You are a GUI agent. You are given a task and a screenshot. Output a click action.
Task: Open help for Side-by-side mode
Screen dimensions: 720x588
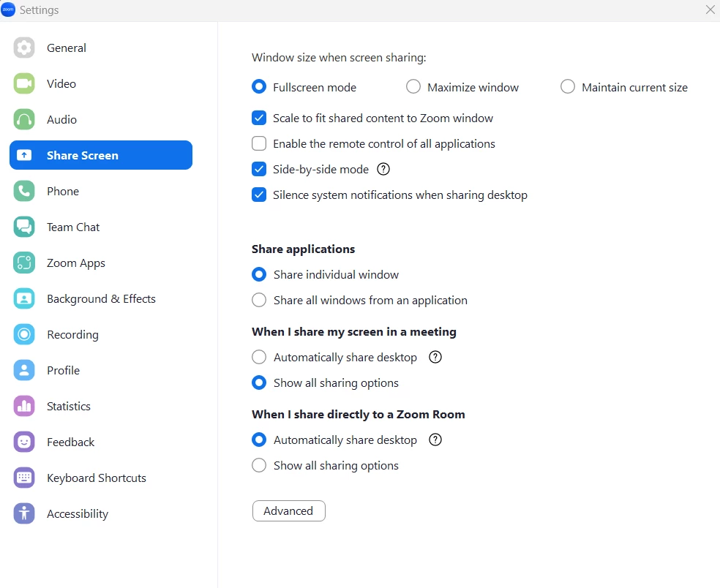(x=383, y=170)
